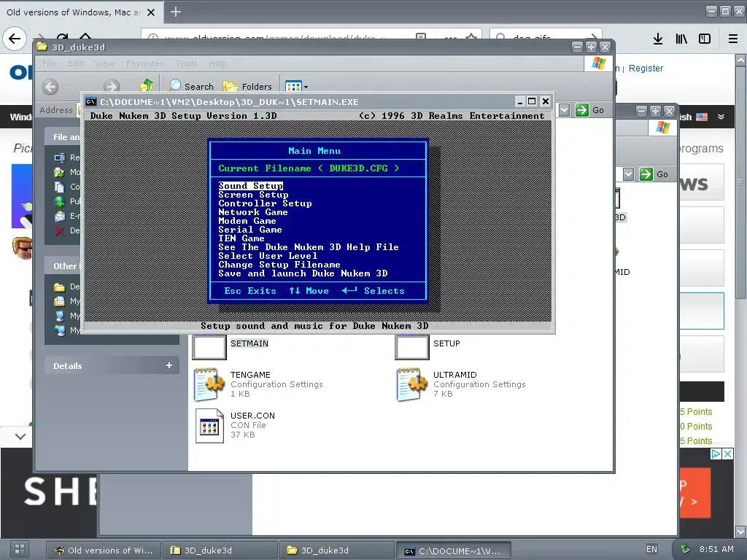Select the SETMAIN application icon in Explorer

209,346
